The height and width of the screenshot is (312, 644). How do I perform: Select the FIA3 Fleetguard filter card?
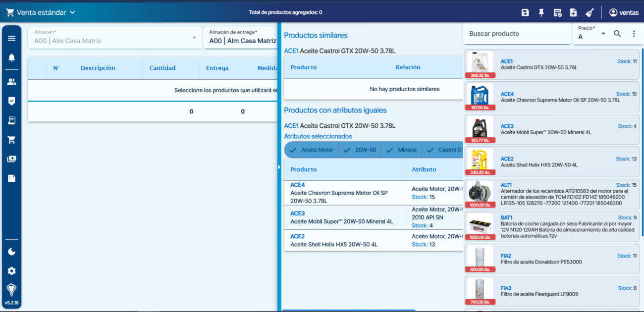coord(552,292)
